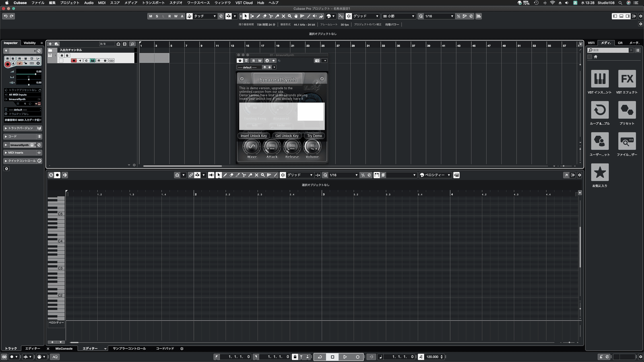Click Edit Instrument e icon on track 1

coord(86,60)
